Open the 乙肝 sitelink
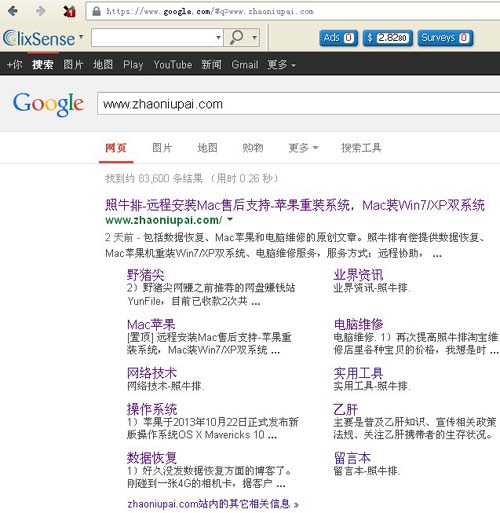Image resolution: width=500 pixels, height=513 pixels. click(346, 409)
